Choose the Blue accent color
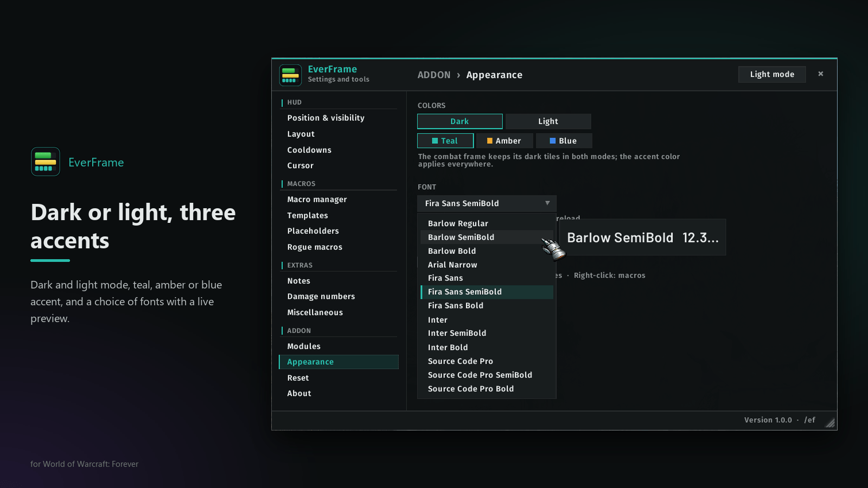 coord(564,140)
